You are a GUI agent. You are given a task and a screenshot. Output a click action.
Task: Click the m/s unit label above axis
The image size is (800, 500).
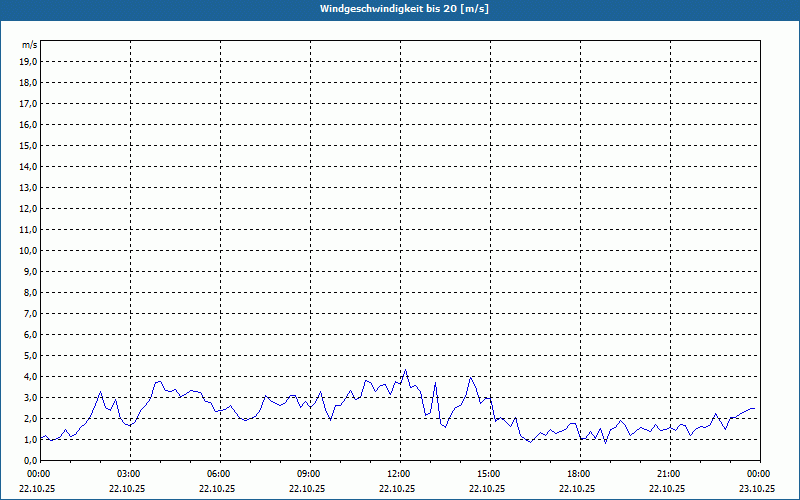click(x=30, y=45)
